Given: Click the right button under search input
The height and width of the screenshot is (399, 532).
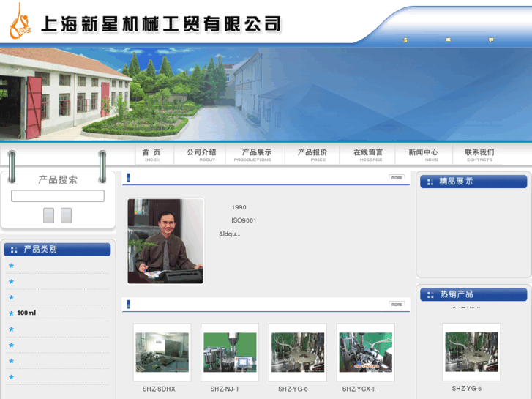Looking at the screenshot, I should pos(66,215).
